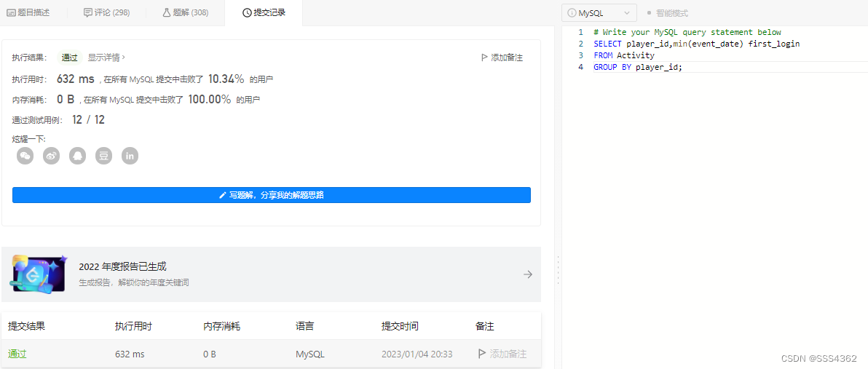
Task: Open the MySQL language dropdown
Action: [x=599, y=12]
